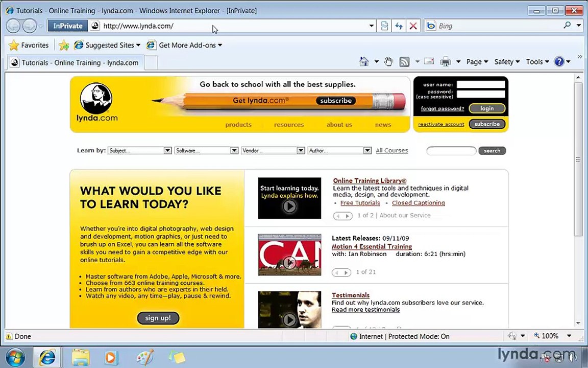Click the lynda.com logo image
The height and width of the screenshot is (368, 588).
click(96, 103)
